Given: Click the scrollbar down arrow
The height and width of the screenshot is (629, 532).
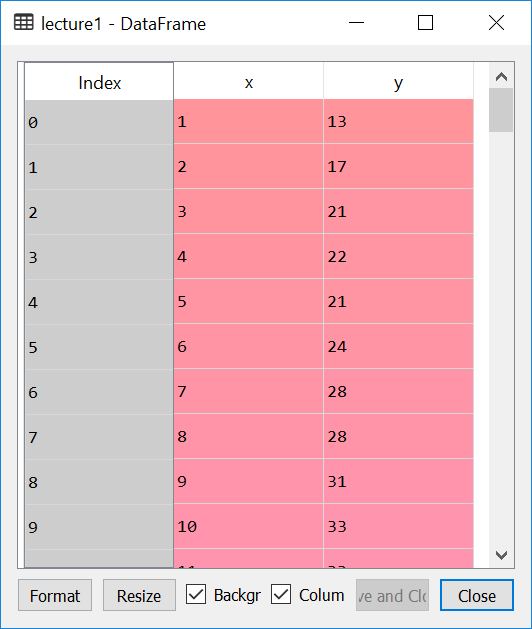Looking at the screenshot, I should coord(501,555).
